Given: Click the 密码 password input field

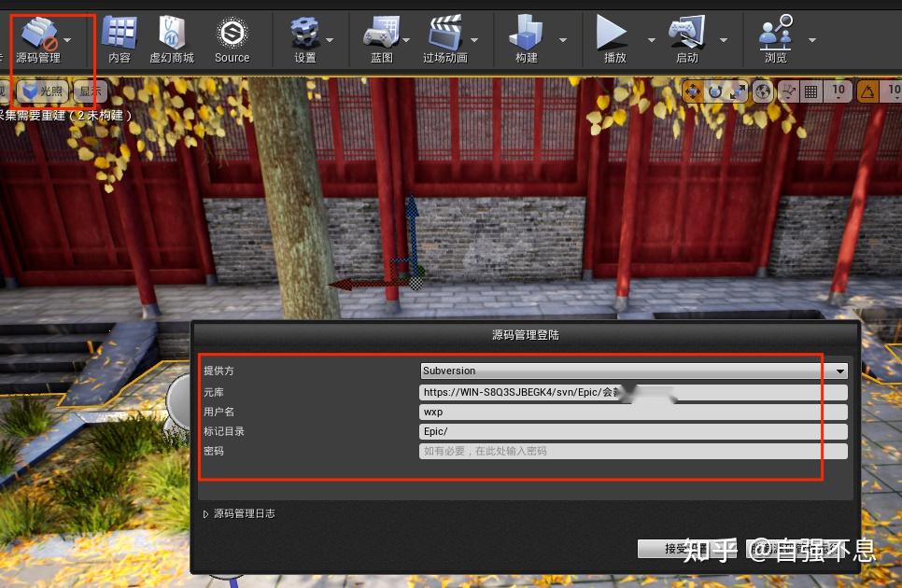Looking at the screenshot, I should [632, 451].
